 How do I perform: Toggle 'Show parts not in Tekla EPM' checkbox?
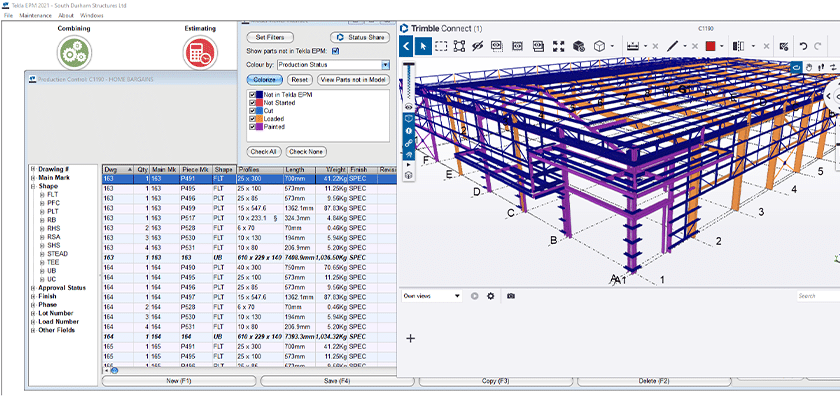[x=335, y=51]
